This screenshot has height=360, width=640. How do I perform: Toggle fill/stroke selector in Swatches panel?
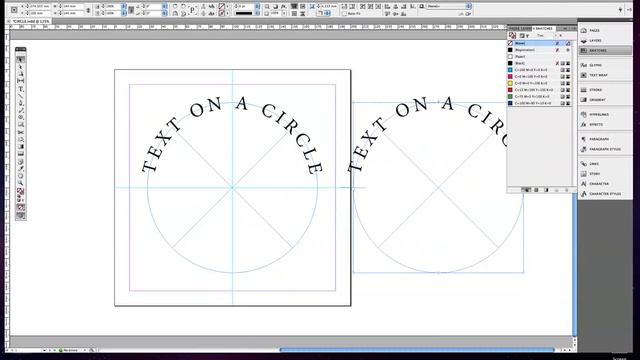pyautogui.click(x=512, y=36)
